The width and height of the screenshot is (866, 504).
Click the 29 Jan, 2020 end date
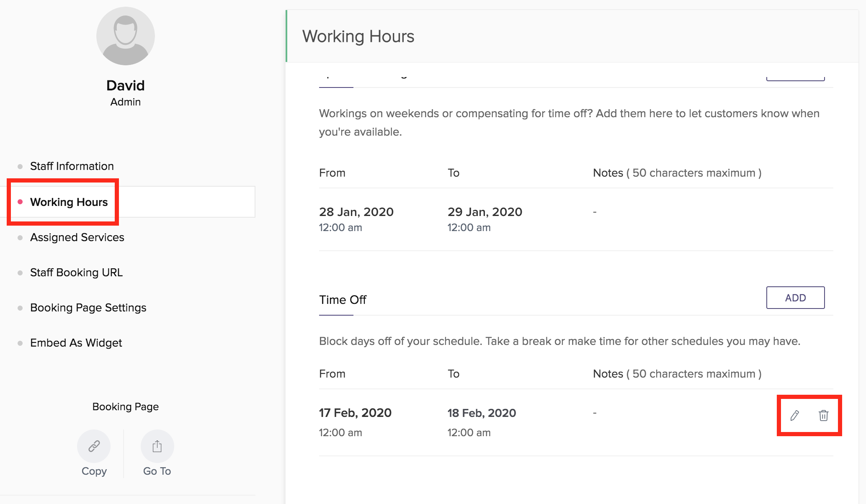click(x=485, y=212)
